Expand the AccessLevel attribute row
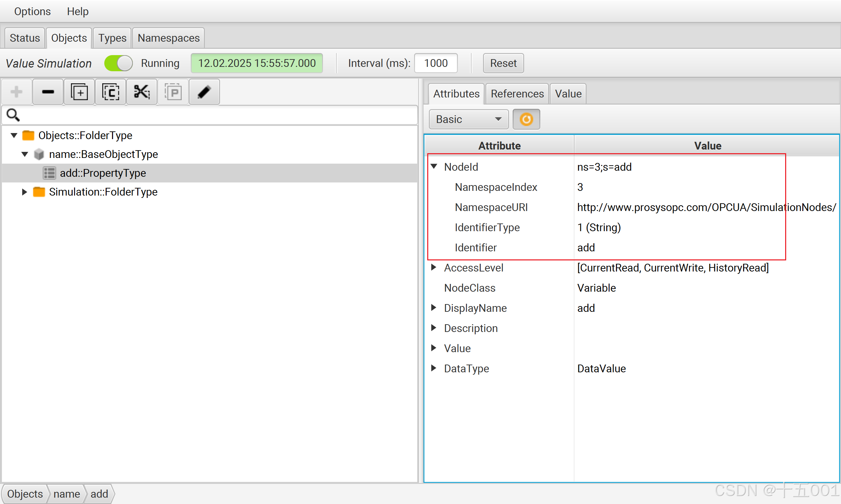The height and width of the screenshot is (504, 841). pos(434,267)
